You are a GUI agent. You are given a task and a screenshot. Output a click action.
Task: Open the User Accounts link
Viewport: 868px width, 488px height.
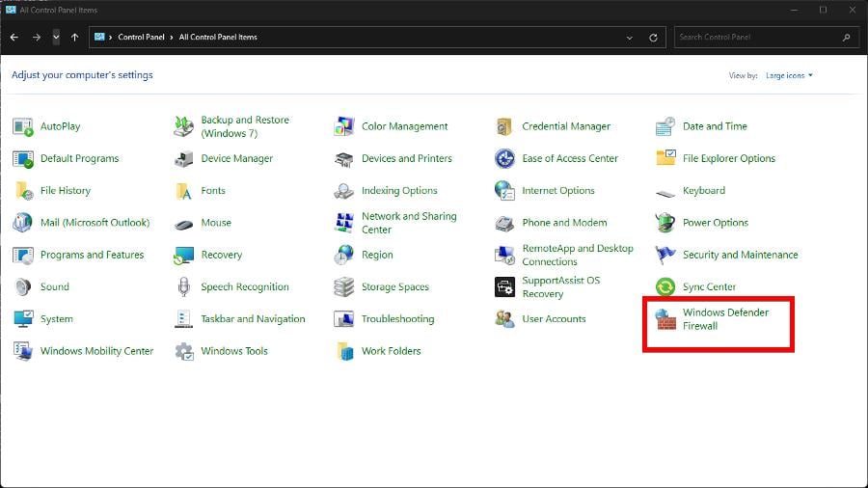coord(554,319)
